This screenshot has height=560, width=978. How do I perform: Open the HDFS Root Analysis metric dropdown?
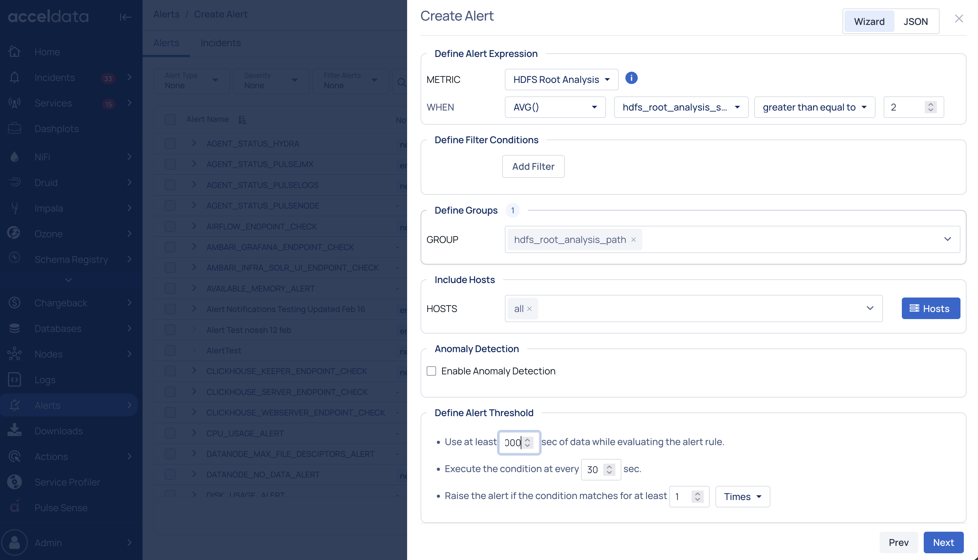point(561,80)
